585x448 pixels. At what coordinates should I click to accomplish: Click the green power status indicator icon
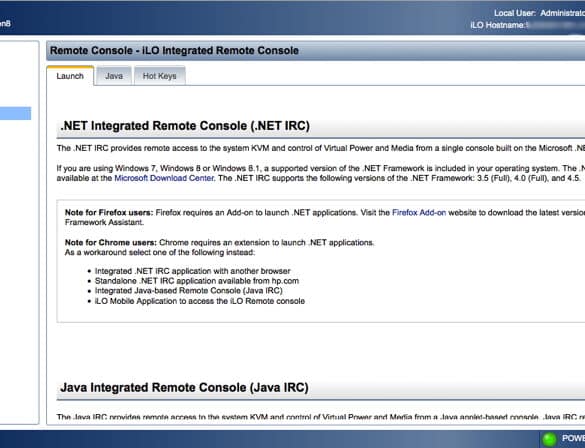549,439
